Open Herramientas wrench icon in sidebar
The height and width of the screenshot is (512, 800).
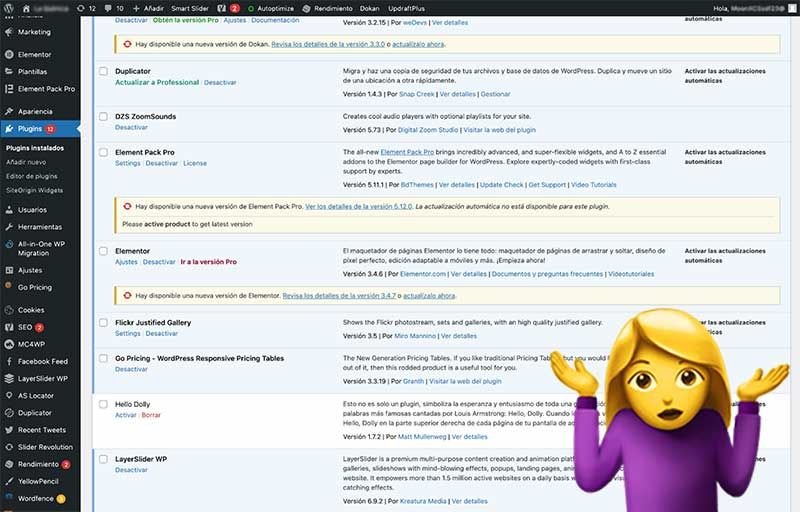pos(9,227)
